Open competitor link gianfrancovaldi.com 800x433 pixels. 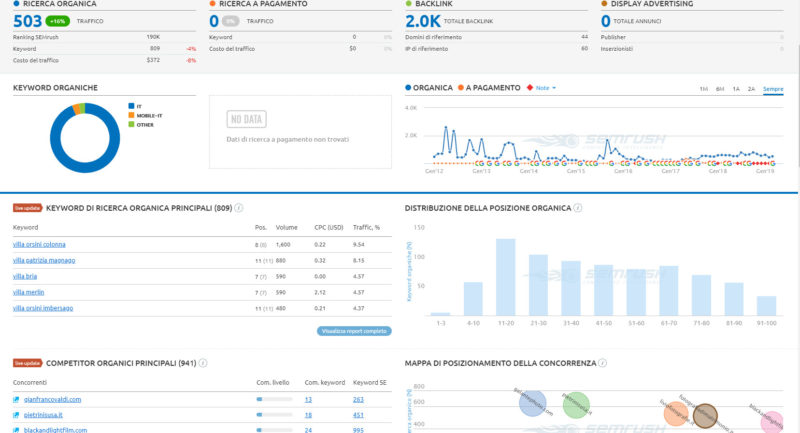pos(53,400)
